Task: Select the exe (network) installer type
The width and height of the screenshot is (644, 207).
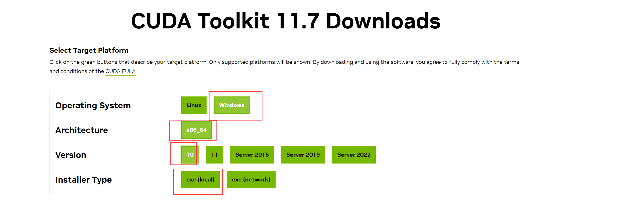Action: (x=251, y=180)
